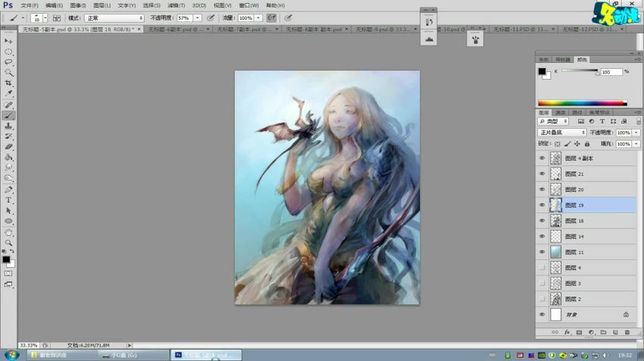Image resolution: width=644 pixels, height=361 pixels.
Task: Add a layer mask
Action: pyautogui.click(x=579, y=332)
